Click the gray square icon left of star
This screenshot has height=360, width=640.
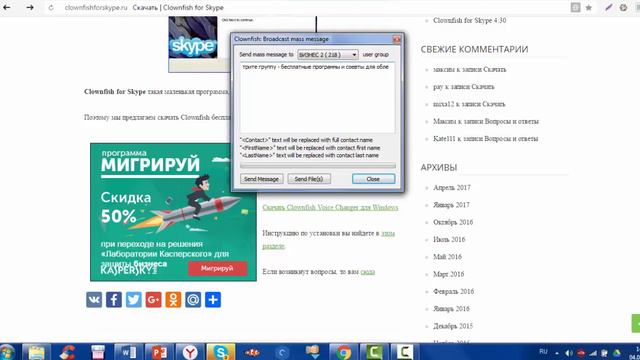(x=575, y=7)
